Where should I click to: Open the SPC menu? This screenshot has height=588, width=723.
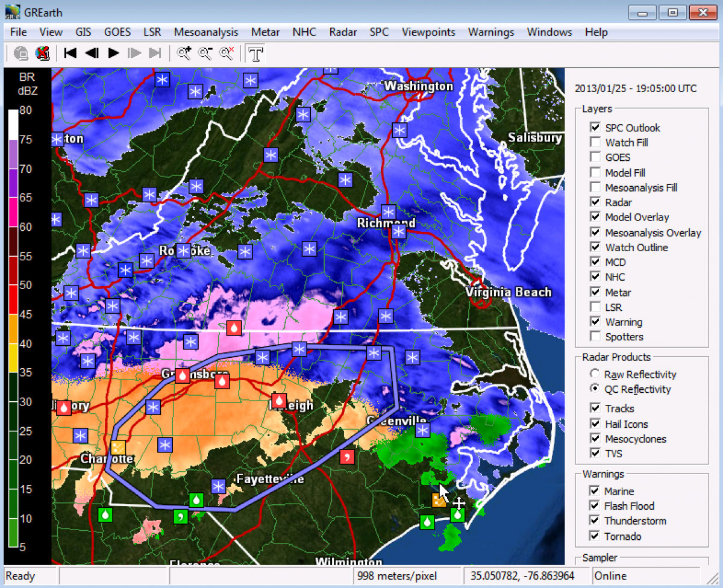pos(379,32)
